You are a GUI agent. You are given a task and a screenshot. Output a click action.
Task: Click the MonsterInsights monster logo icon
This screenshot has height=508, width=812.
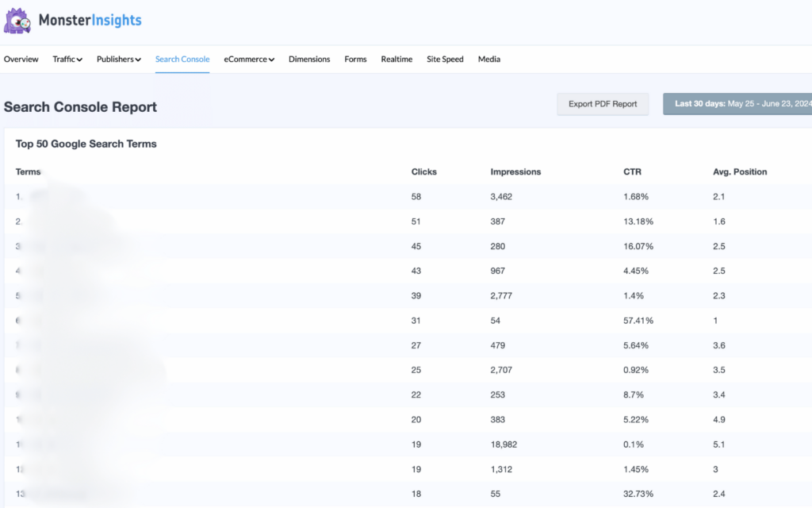pos(17,19)
